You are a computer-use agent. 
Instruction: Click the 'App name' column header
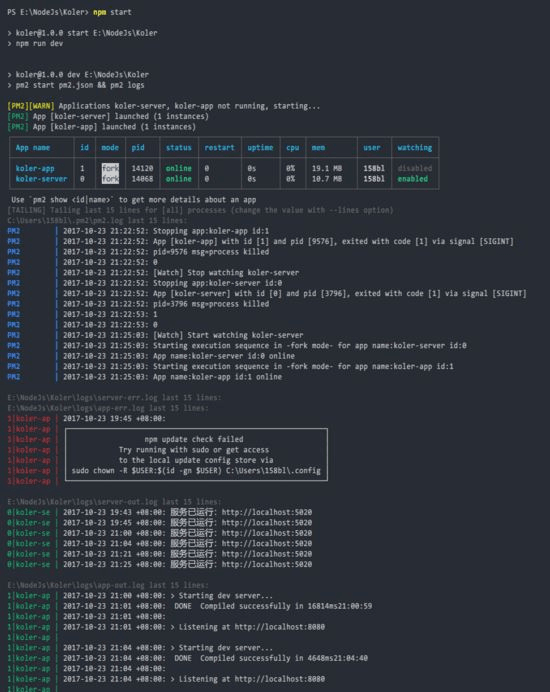pyautogui.click(x=33, y=148)
